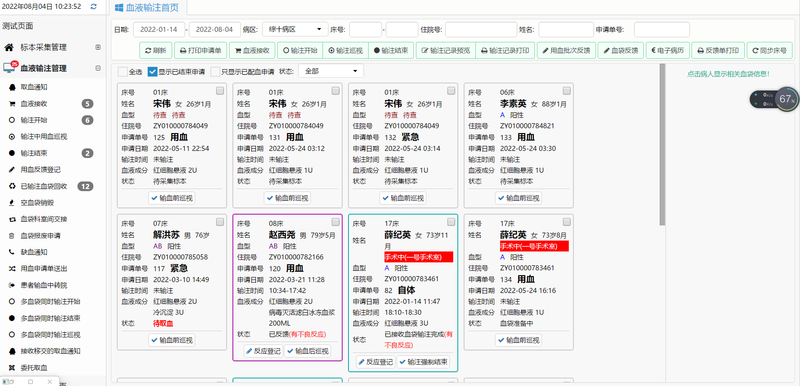The image size is (800, 386).
Task: Click 输注开始 toolbar button
Action: [x=300, y=50]
